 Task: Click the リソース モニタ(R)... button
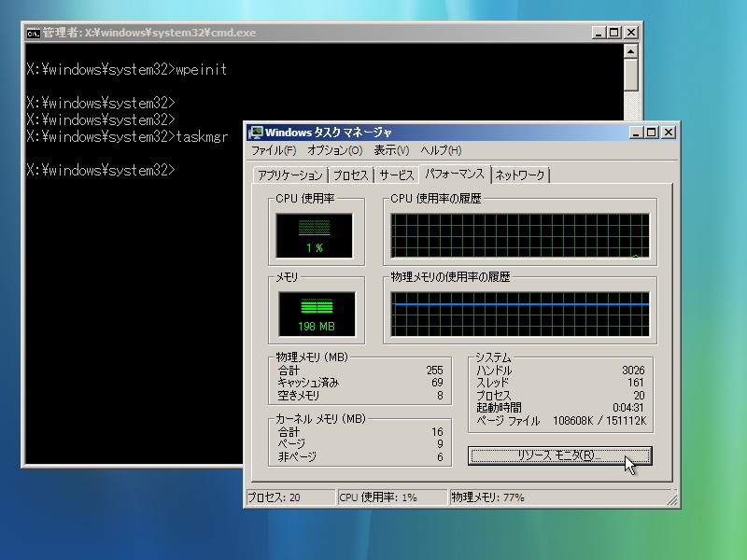[559, 455]
